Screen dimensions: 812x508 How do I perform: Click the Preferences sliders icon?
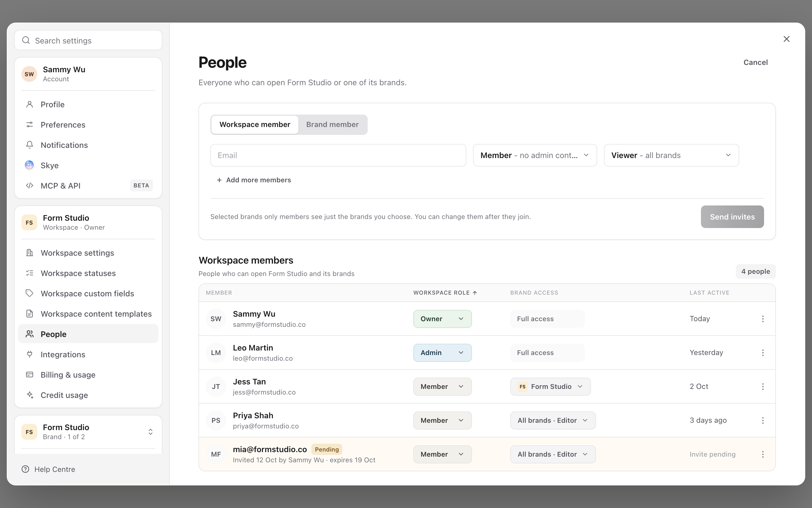[x=30, y=125]
